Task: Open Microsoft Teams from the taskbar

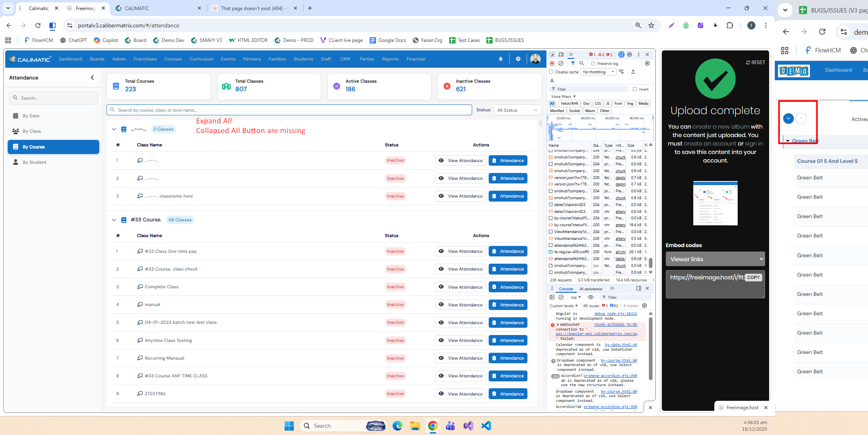Action: [450, 426]
